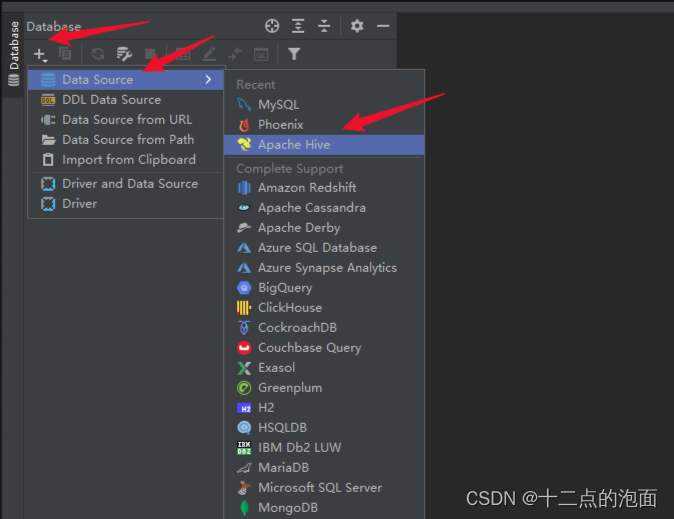This screenshot has height=519, width=674.
Task: Select Exasol data source
Action: (x=324, y=368)
